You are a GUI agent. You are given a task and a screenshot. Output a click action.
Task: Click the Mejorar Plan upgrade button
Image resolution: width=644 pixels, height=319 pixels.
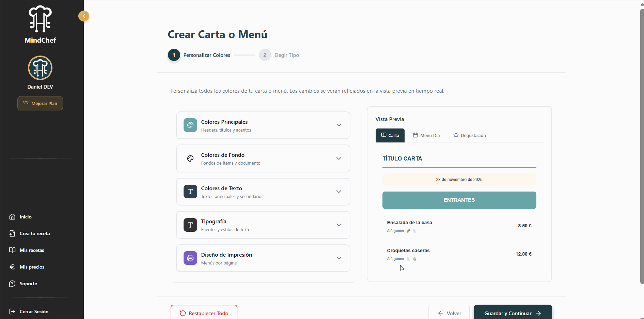40,103
